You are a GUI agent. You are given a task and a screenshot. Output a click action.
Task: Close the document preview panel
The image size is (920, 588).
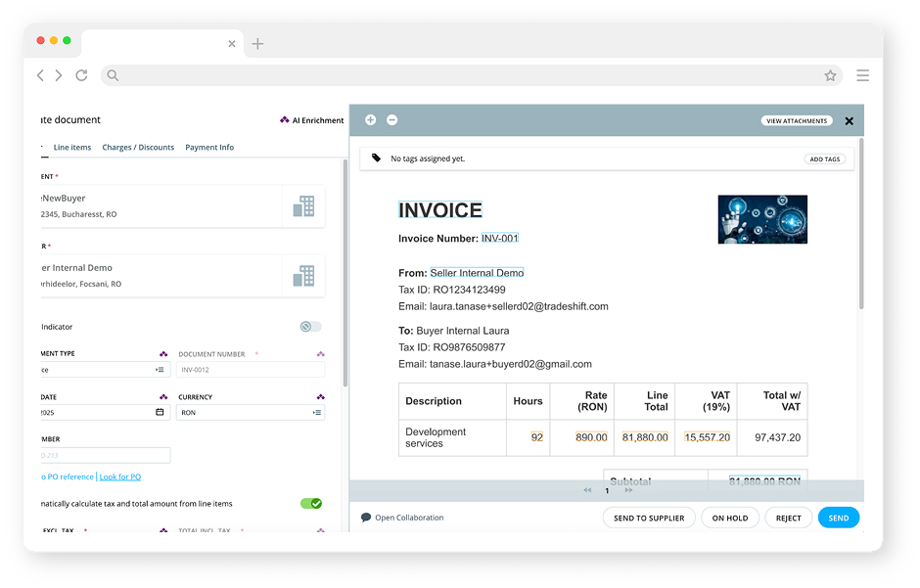click(849, 121)
